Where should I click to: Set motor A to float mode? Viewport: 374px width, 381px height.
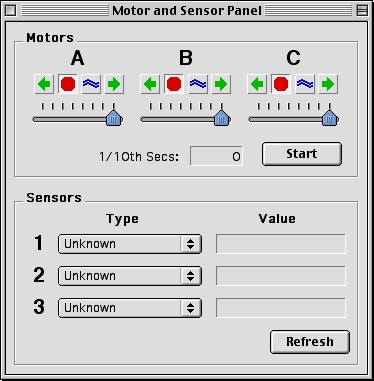[91, 84]
